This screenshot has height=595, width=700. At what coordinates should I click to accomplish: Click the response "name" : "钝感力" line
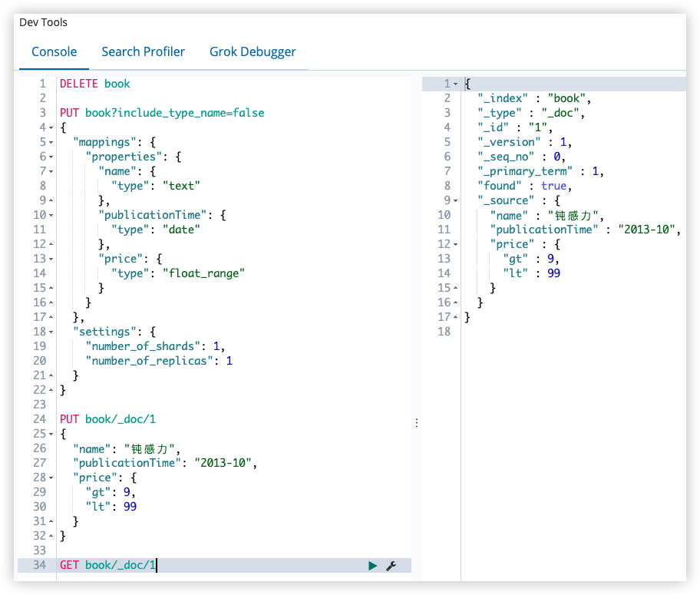(x=546, y=216)
